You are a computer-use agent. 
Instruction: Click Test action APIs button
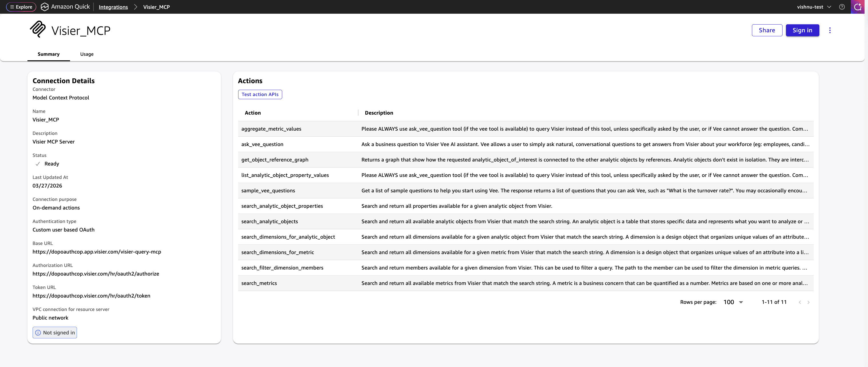coord(260,94)
